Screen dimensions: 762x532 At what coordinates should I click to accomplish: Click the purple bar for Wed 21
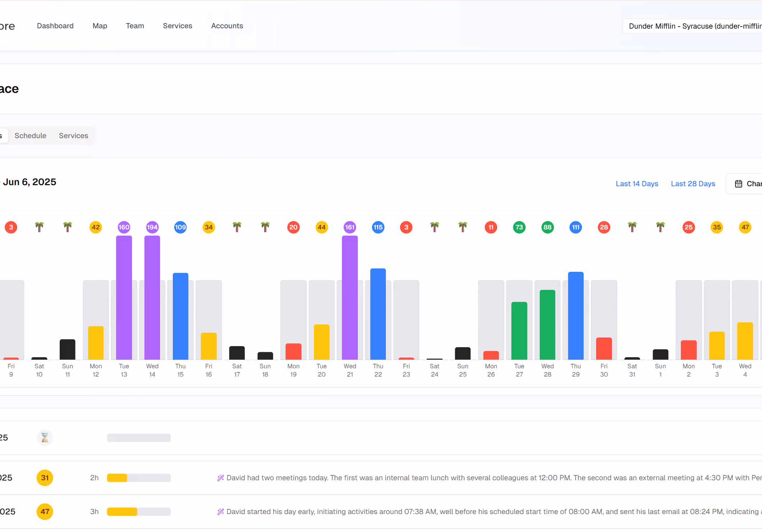pos(350,298)
